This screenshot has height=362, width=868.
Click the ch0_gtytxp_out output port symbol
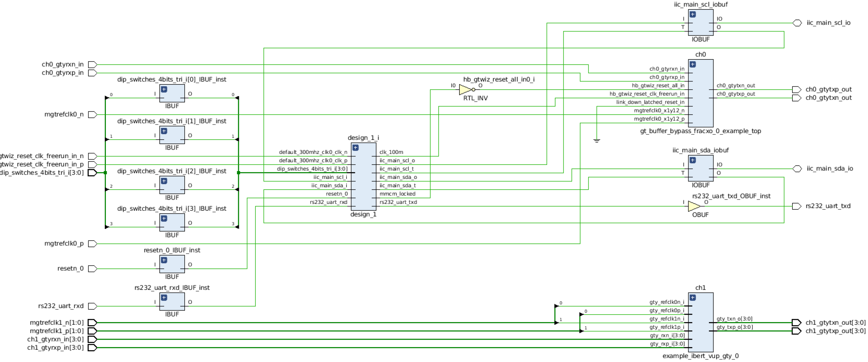pyautogui.click(x=797, y=90)
